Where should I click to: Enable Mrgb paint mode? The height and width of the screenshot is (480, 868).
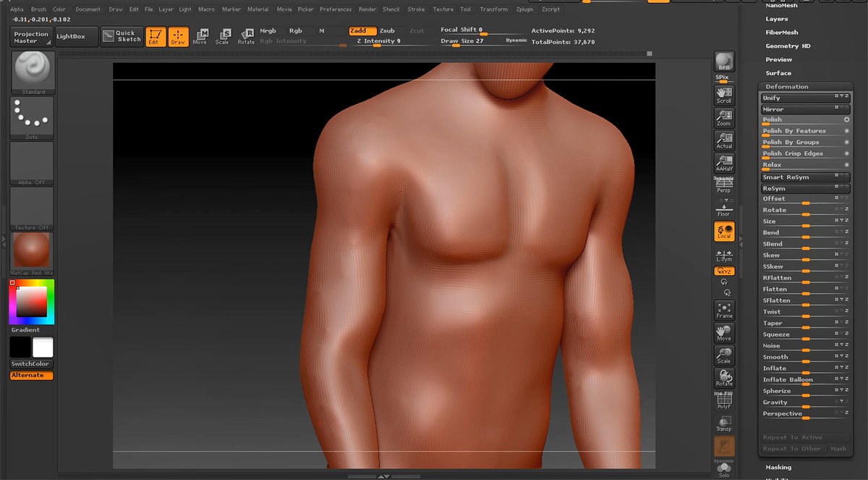tap(268, 31)
